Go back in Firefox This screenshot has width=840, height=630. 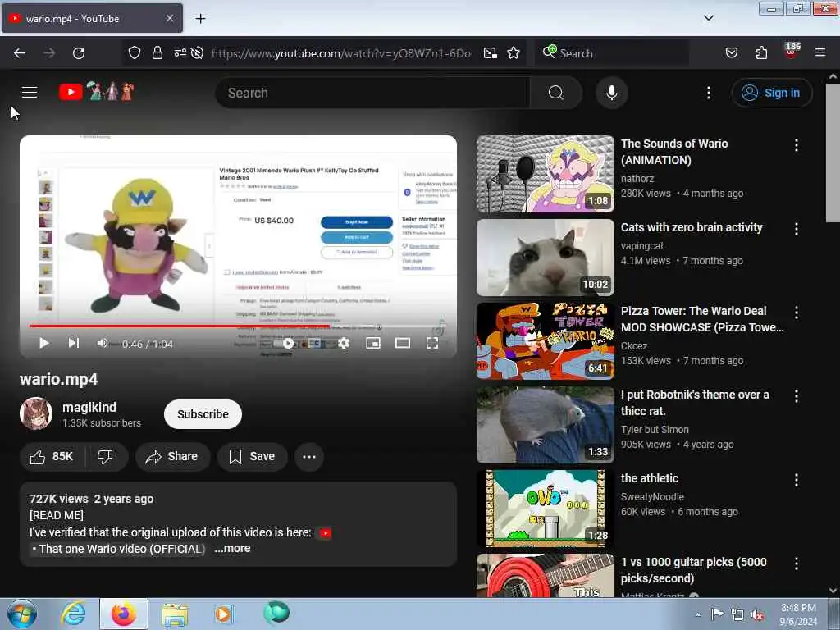tap(20, 53)
